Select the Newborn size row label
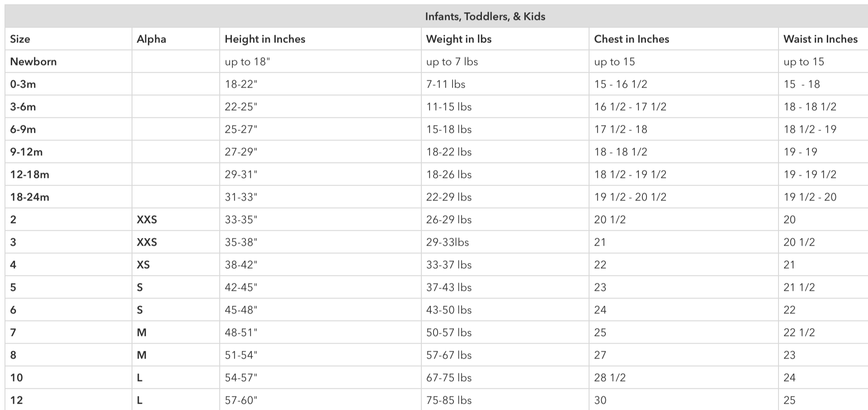Image resolution: width=868 pixels, height=410 pixels. tap(33, 62)
